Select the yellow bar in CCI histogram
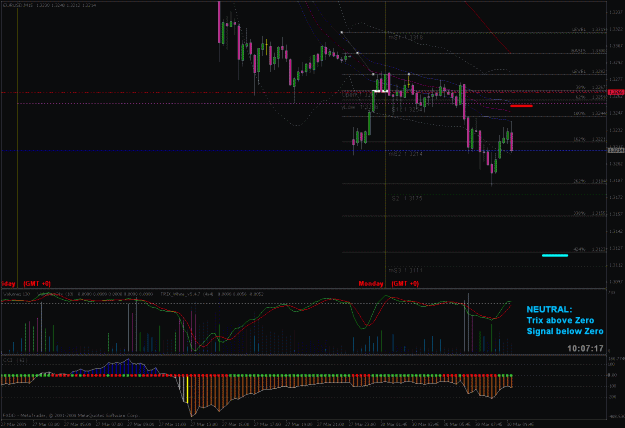This screenshot has width=625, height=428. tap(187, 389)
